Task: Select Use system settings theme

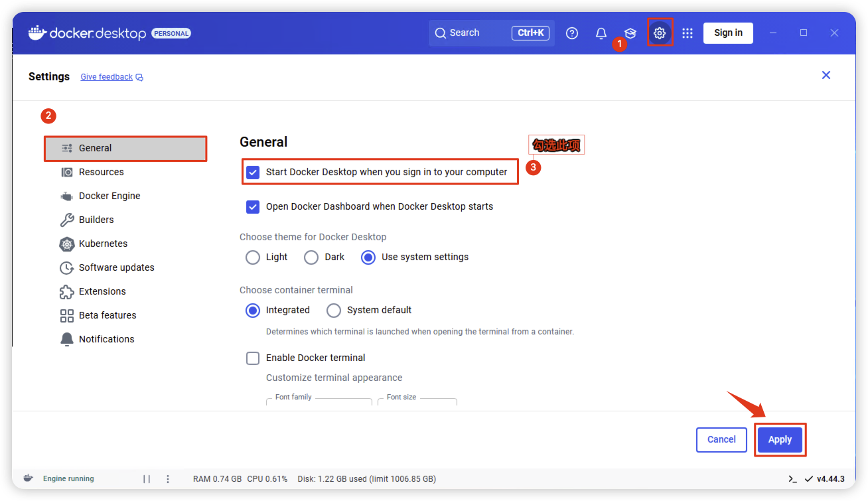Action: pos(368,257)
